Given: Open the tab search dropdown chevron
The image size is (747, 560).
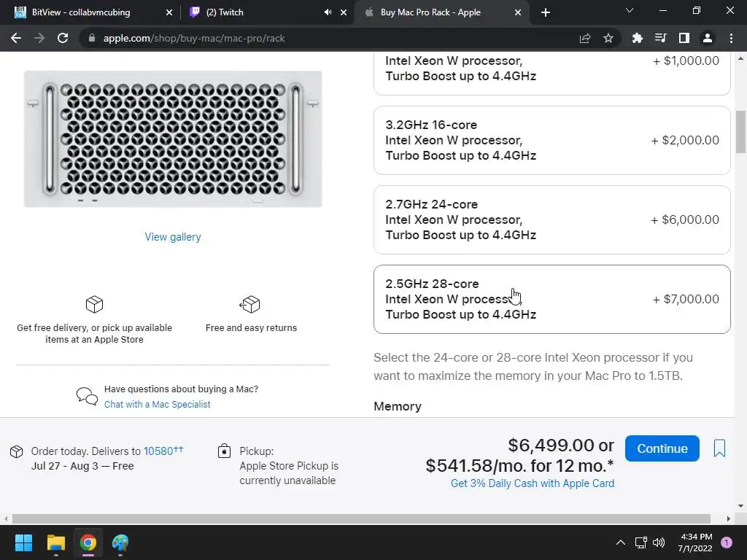Looking at the screenshot, I should coord(630,10).
